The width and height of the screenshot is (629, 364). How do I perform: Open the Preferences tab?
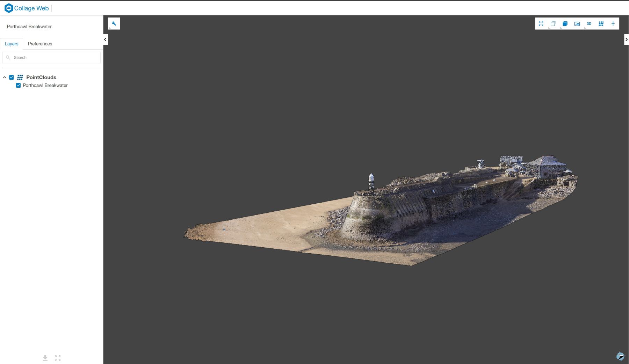[x=40, y=44]
